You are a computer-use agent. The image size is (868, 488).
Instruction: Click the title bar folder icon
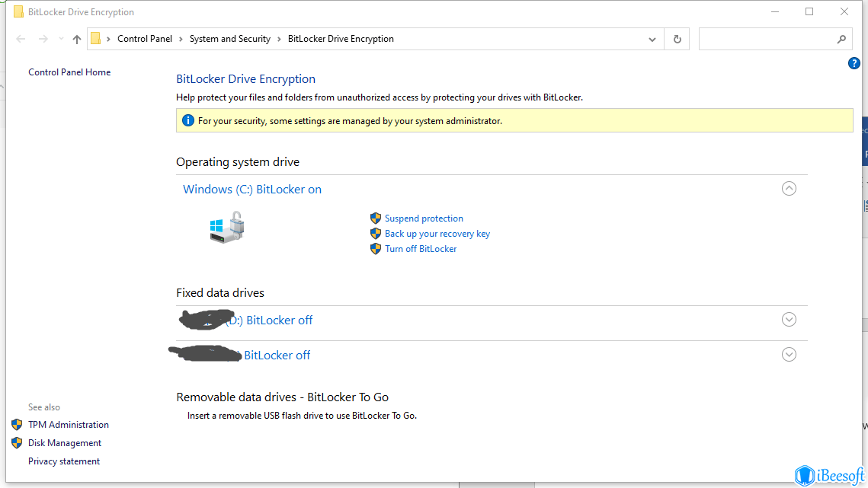pos(18,11)
